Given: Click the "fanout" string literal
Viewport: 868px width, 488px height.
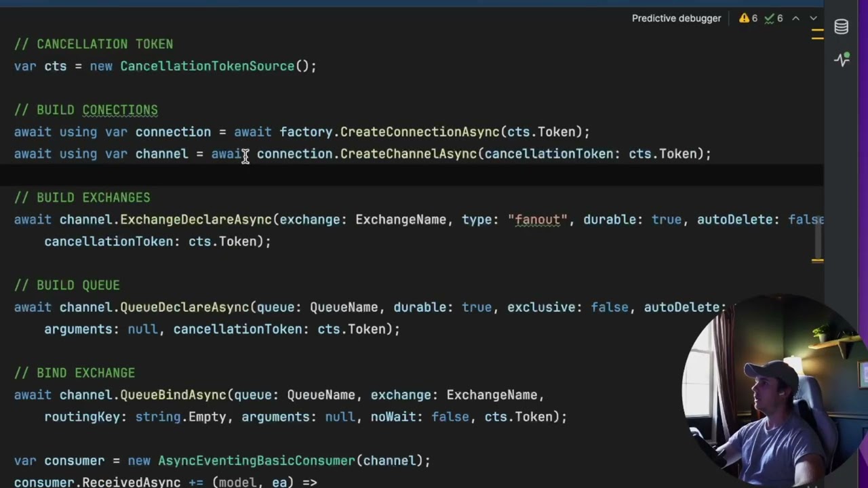Looking at the screenshot, I should 537,220.
